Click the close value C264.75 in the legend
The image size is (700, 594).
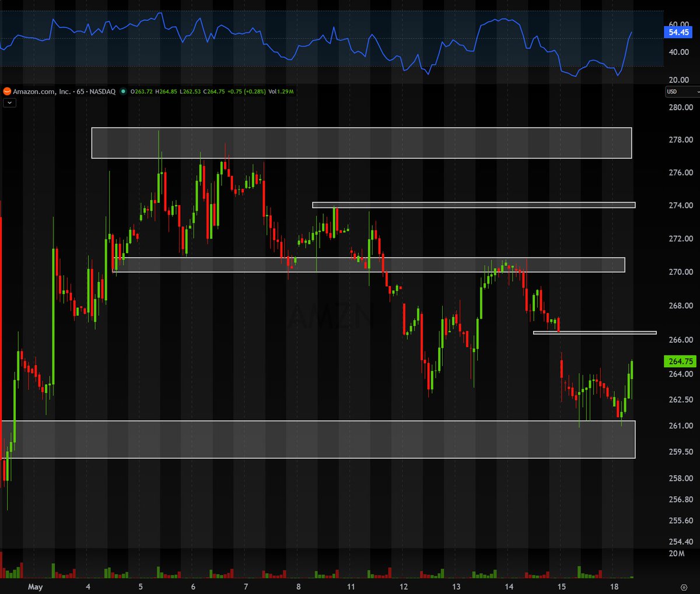(x=213, y=92)
